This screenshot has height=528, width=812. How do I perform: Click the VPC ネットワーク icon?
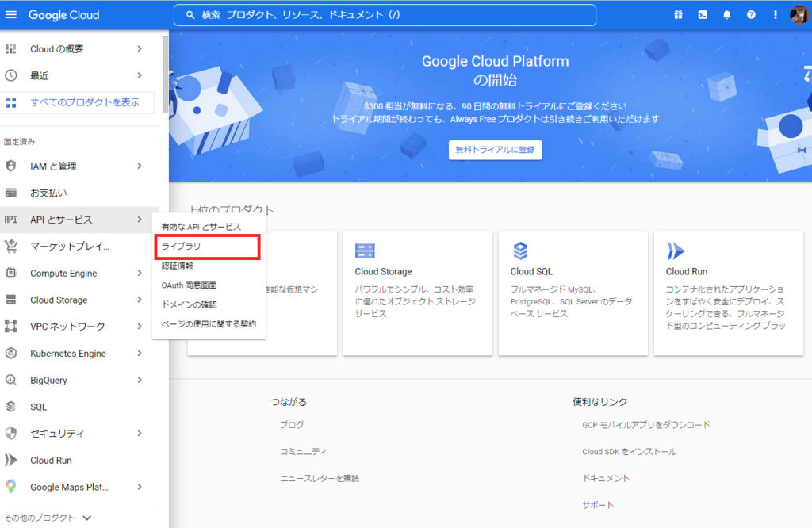click(x=11, y=327)
